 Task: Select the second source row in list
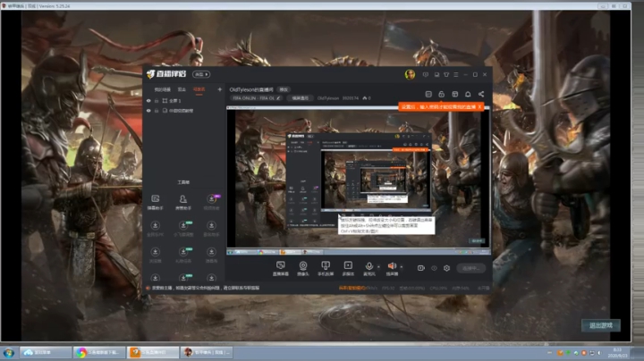coord(183,110)
